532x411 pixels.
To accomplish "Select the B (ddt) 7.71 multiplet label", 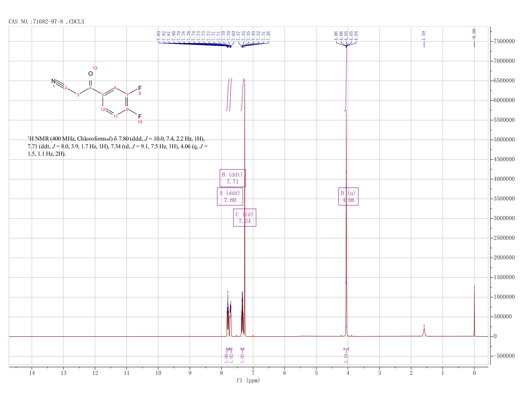I will click(232, 178).
